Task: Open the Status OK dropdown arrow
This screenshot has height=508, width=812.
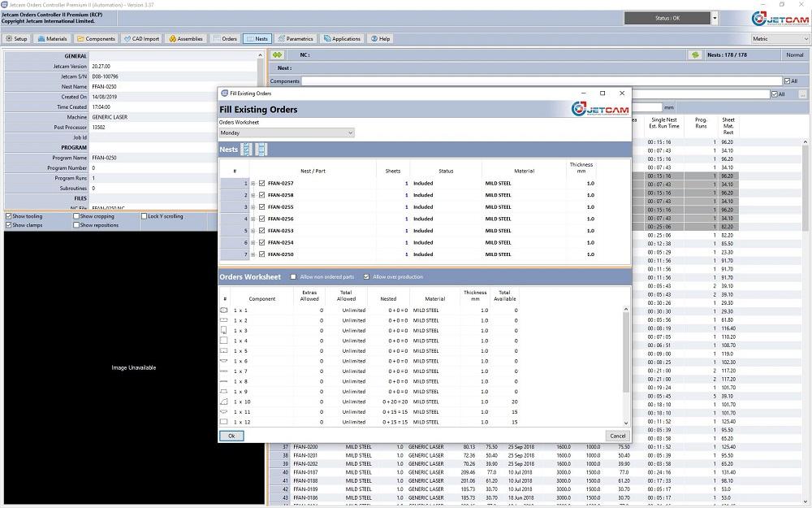Action: (x=715, y=18)
